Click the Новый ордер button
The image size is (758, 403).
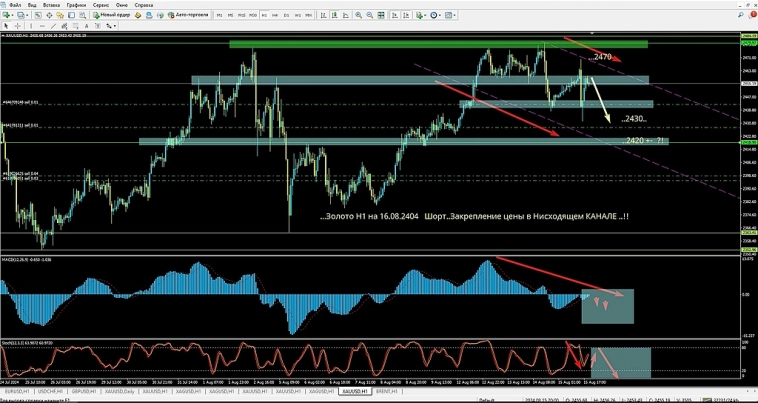click(114, 15)
